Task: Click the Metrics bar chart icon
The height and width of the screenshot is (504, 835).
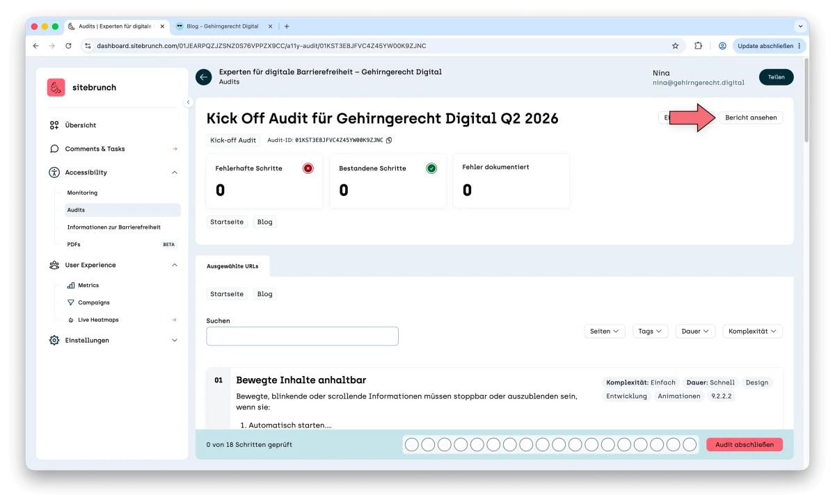Action: click(71, 285)
